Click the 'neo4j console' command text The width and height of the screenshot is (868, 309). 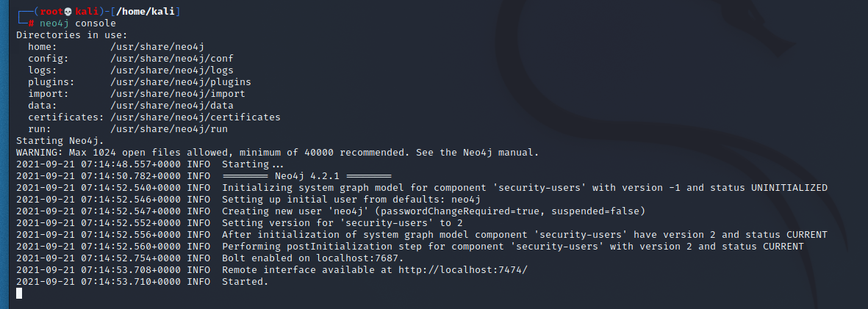[x=77, y=23]
